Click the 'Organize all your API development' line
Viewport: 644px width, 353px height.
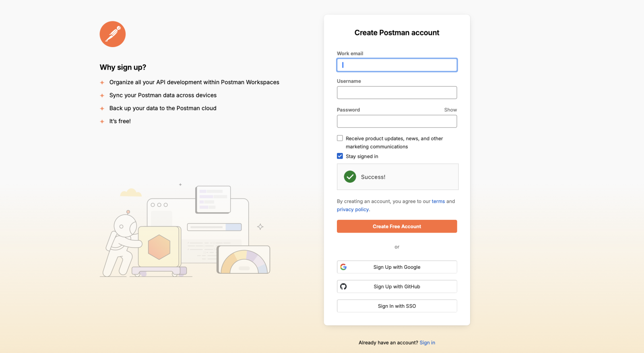click(194, 82)
